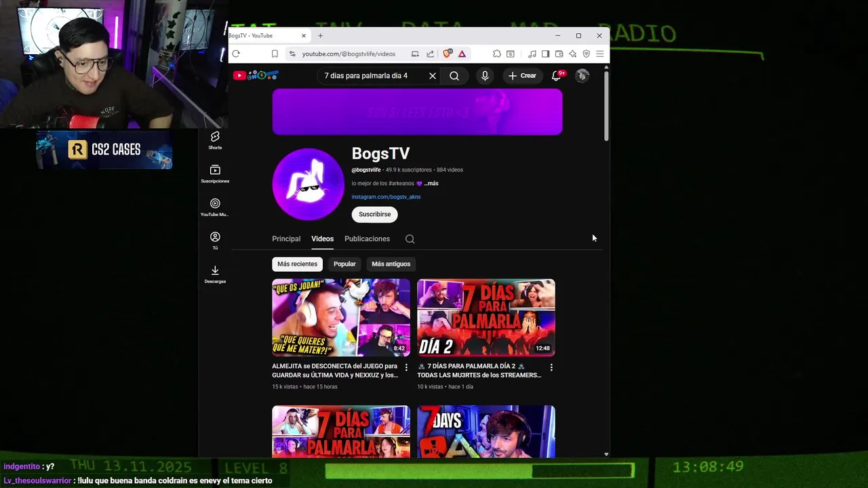Screen dimensions: 868x488
Task: Open the Extensions puzzle icon
Action: (497, 54)
